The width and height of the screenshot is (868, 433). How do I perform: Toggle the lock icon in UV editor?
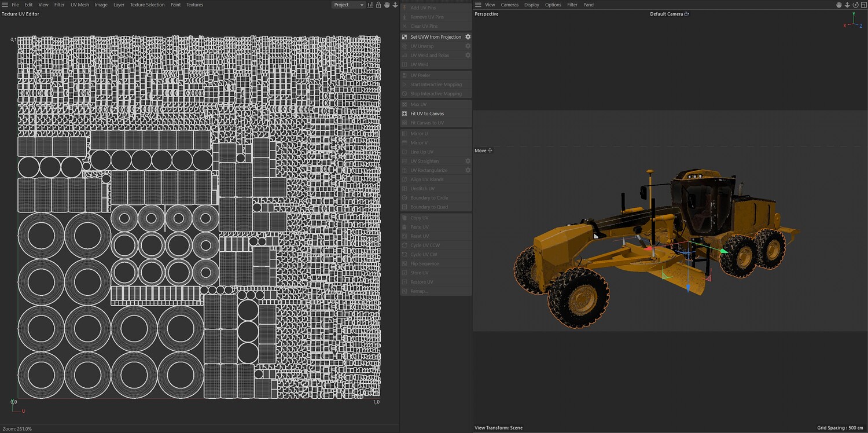pos(378,5)
